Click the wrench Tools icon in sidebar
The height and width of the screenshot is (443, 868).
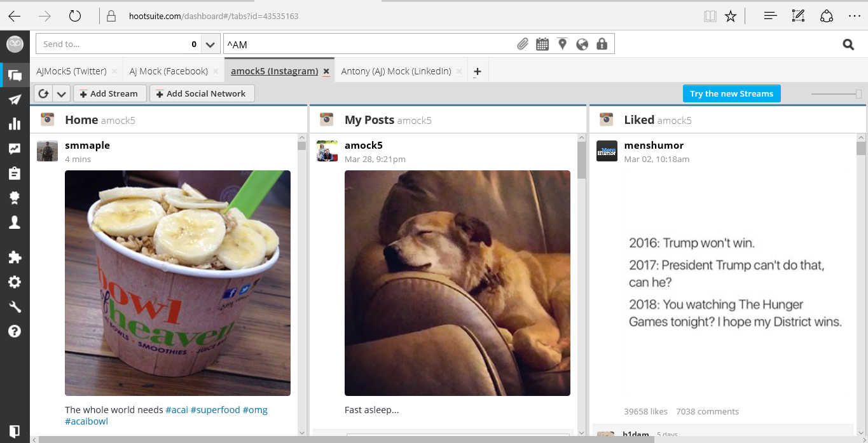15,307
